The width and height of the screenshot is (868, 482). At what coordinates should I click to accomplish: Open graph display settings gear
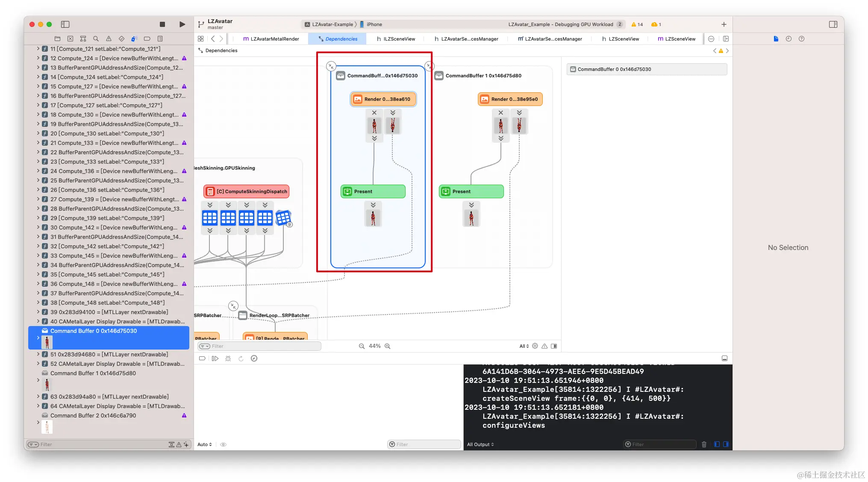click(535, 346)
